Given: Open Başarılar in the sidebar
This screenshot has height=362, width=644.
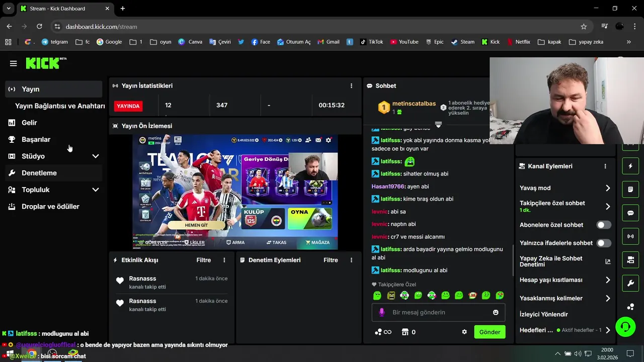Looking at the screenshot, I should coord(53,139).
